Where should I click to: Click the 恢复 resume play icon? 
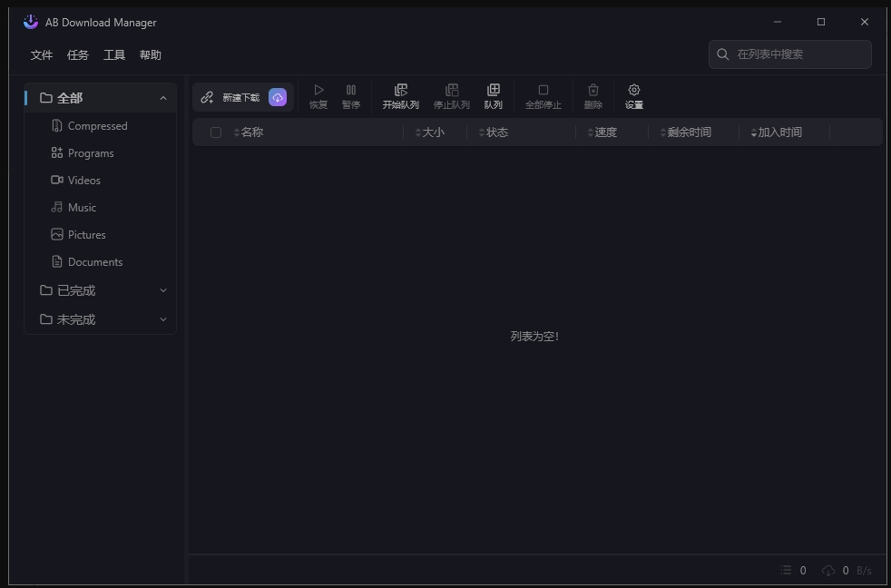pos(318,90)
